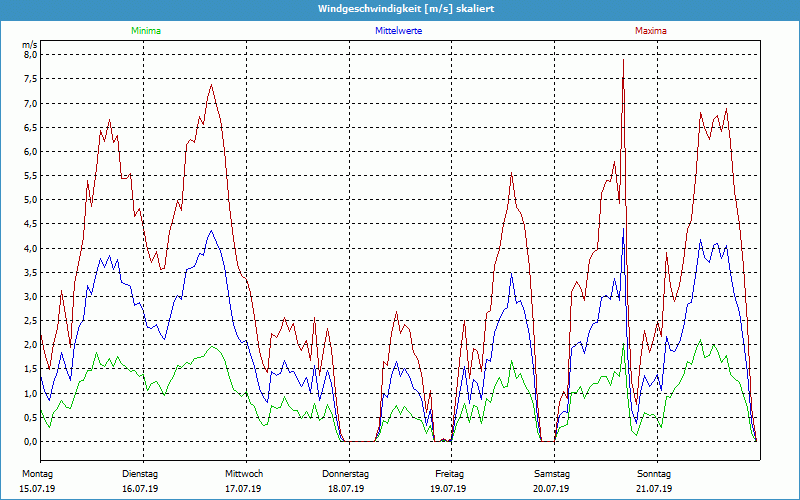Click the blue Mittelwerte legend label
Image resolution: width=800 pixels, height=500 pixels.
pos(398,31)
